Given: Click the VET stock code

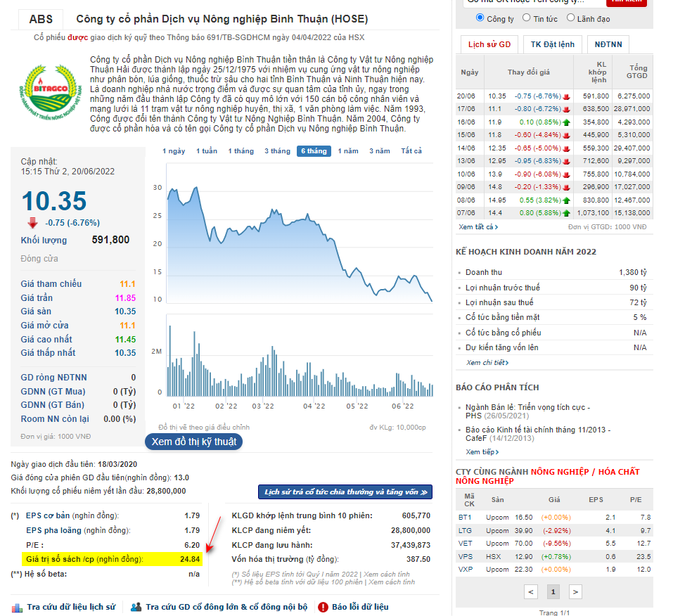Looking at the screenshot, I should coord(465,544).
